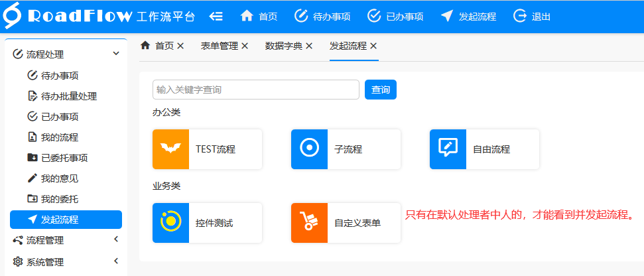The width and height of the screenshot is (644, 276).
Task: Collapse sidebar with the menu fold icon
Action: 216,17
